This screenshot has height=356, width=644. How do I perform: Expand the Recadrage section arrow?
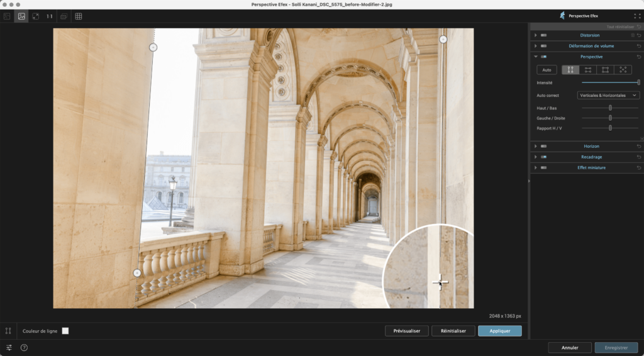tap(536, 157)
